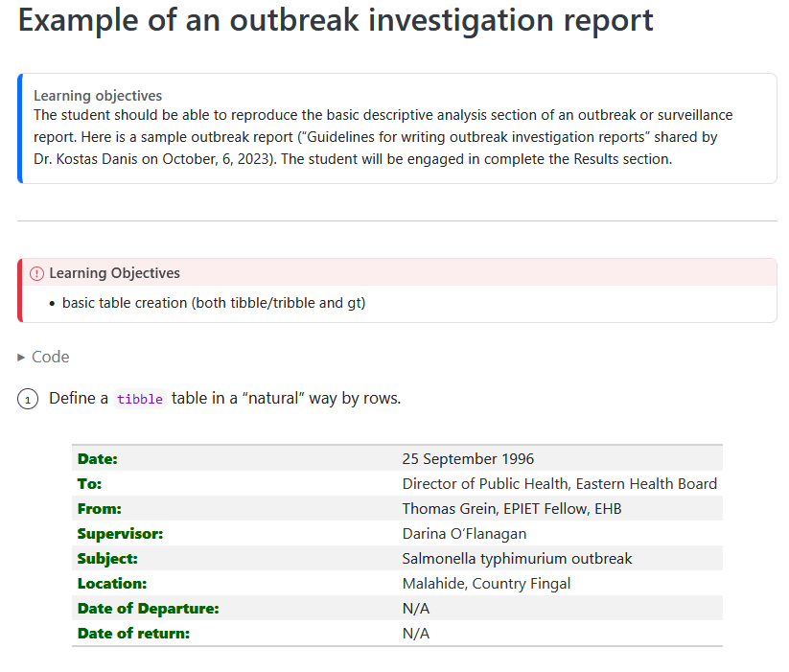Screen dimensions: 789x672
Task: Select the To: row label
Action: [x=89, y=484]
